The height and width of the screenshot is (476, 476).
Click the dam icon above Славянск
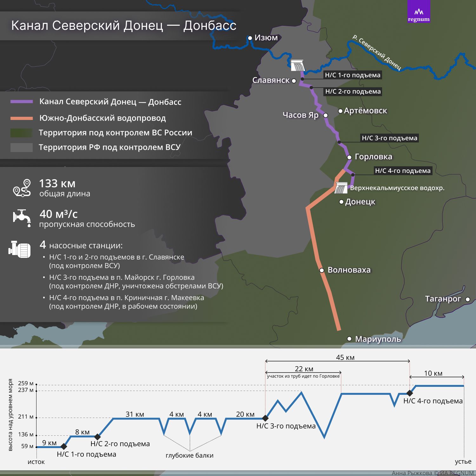[297, 65]
